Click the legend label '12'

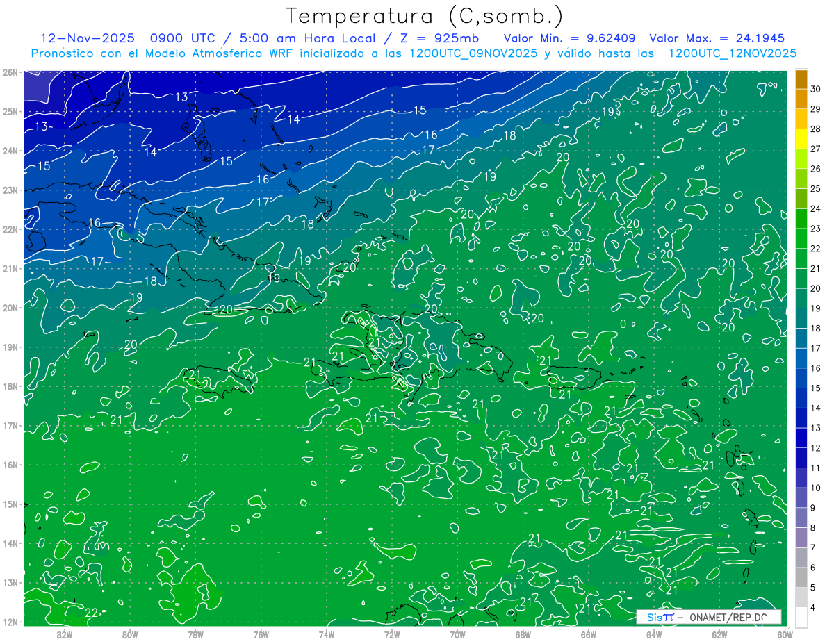816,448
